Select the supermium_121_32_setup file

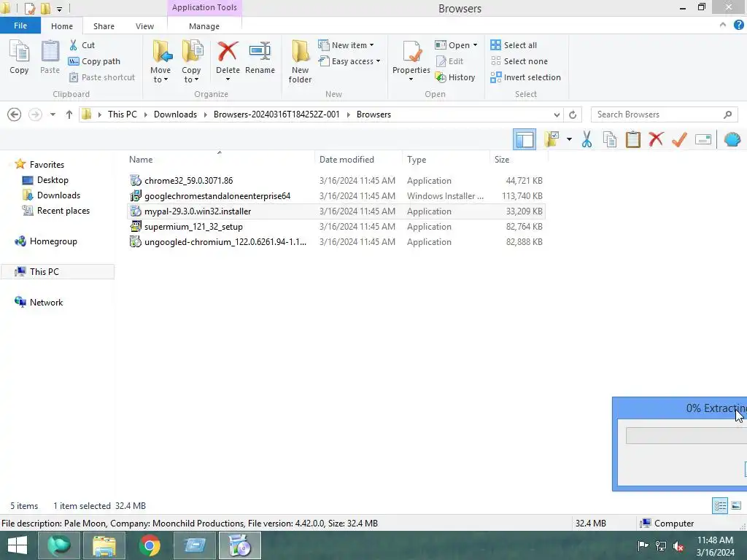(x=336, y=227)
